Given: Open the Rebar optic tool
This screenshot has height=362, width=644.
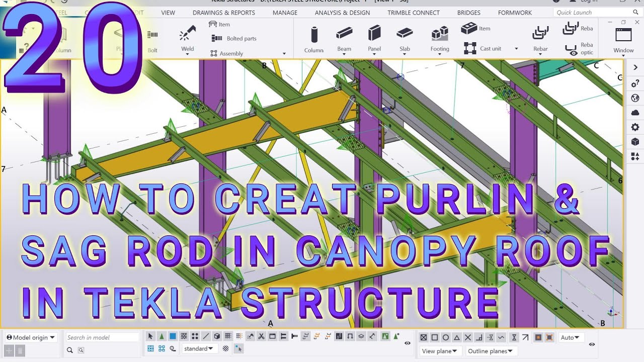Looking at the screenshot, I should [x=579, y=49].
